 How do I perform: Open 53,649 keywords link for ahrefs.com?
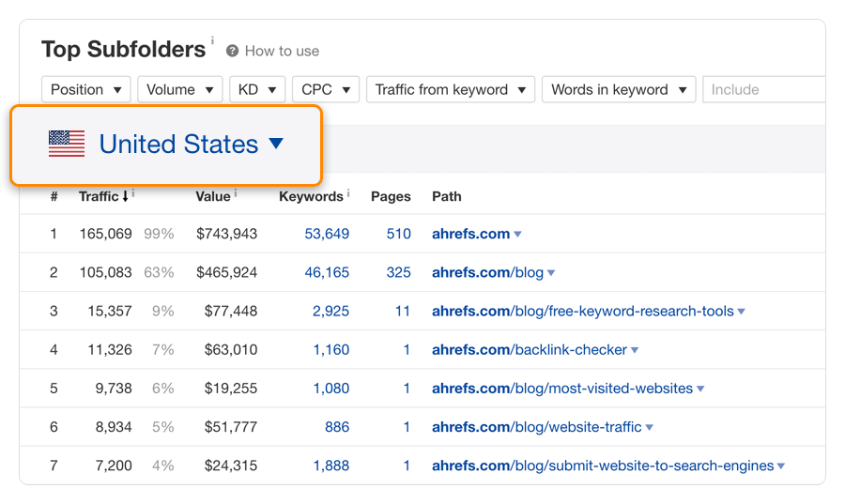click(x=327, y=234)
